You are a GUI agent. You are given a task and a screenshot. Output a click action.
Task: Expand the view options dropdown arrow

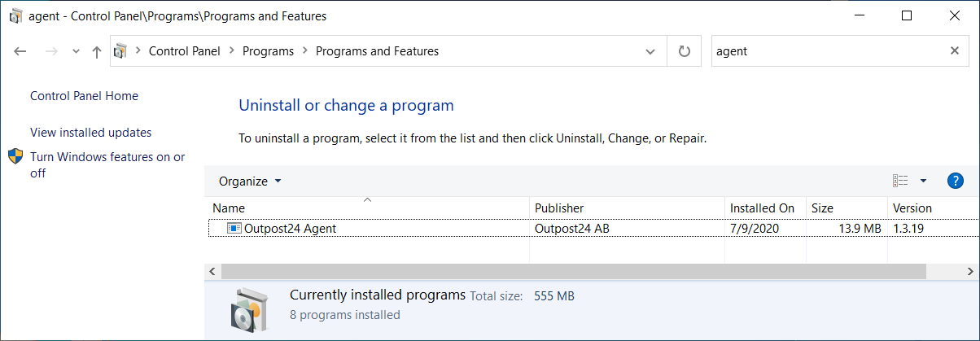click(923, 181)
